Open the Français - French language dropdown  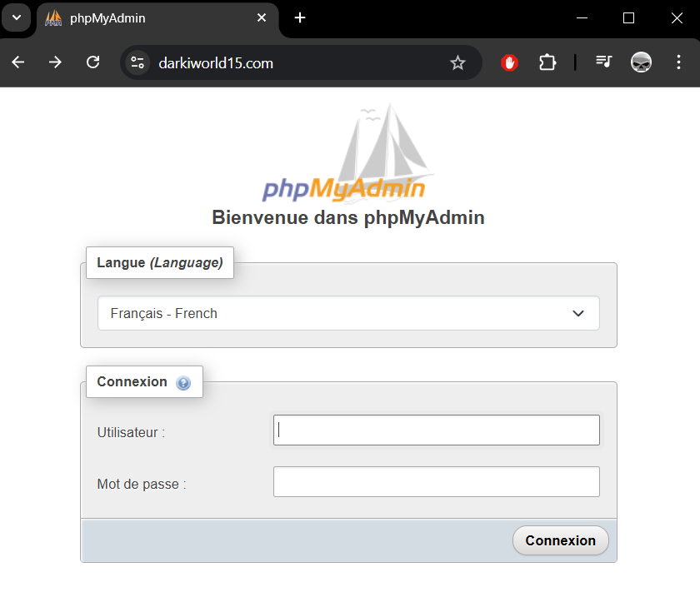(348, 313)
